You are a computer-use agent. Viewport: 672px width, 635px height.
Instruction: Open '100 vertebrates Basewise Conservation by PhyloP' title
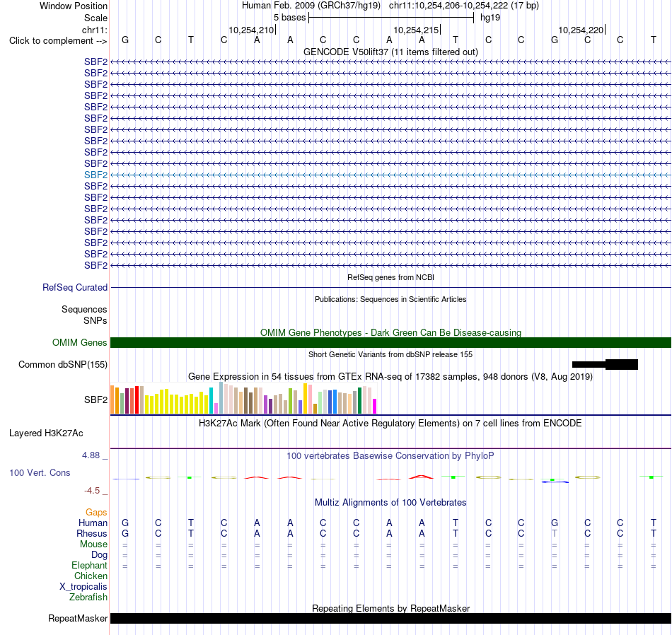pos(390,456)
